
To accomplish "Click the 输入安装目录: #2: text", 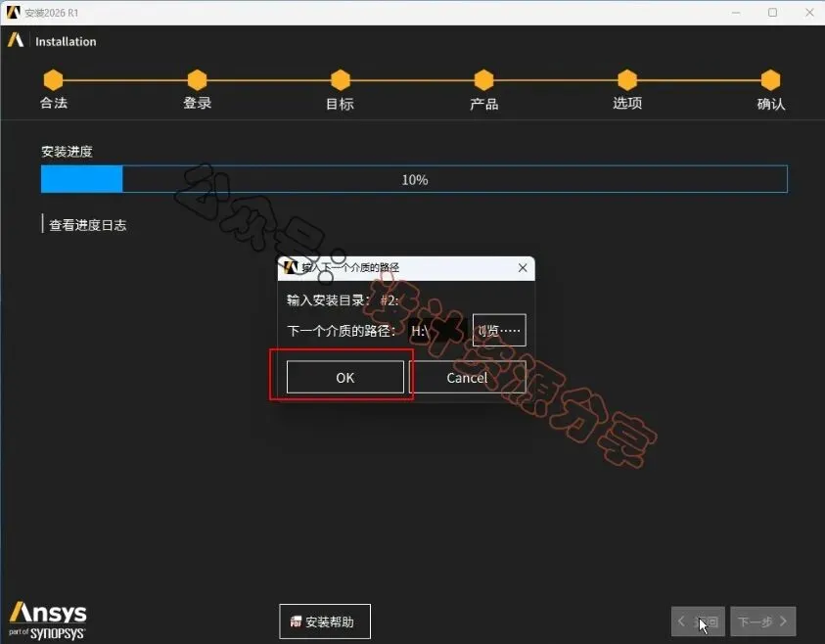I will [x=343, y=300].
